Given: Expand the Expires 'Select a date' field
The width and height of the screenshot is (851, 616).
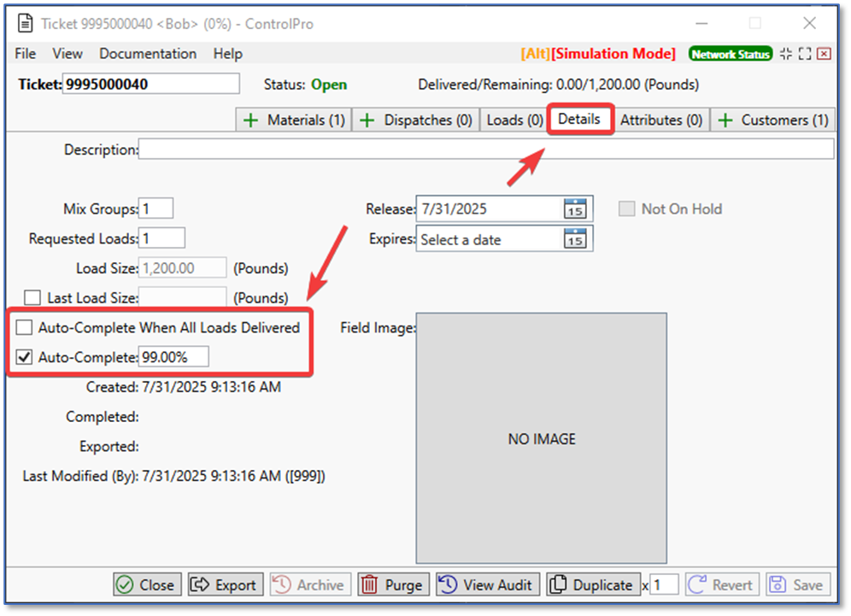Looking at the screenshot, I should [x=489, y=239].
